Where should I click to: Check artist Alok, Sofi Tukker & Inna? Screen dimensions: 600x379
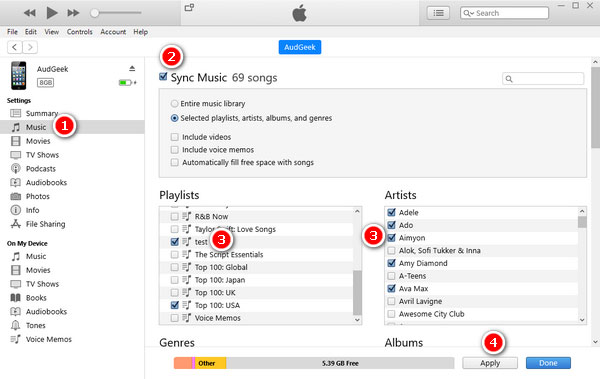391,250
